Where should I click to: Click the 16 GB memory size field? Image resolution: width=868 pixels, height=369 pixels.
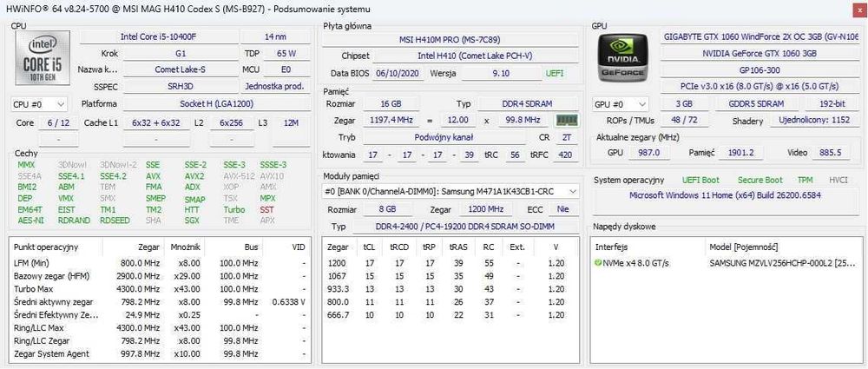(391, 103)
